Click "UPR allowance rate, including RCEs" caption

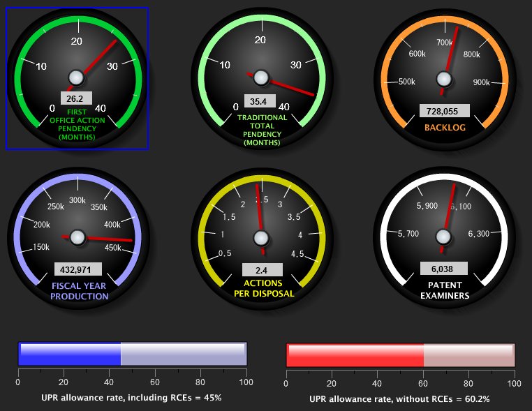[131, 398]
